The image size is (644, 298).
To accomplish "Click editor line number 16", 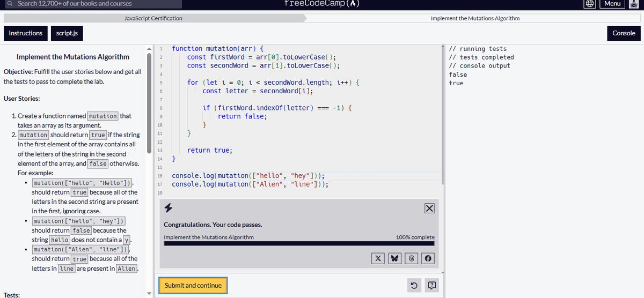I will (160, 176).
